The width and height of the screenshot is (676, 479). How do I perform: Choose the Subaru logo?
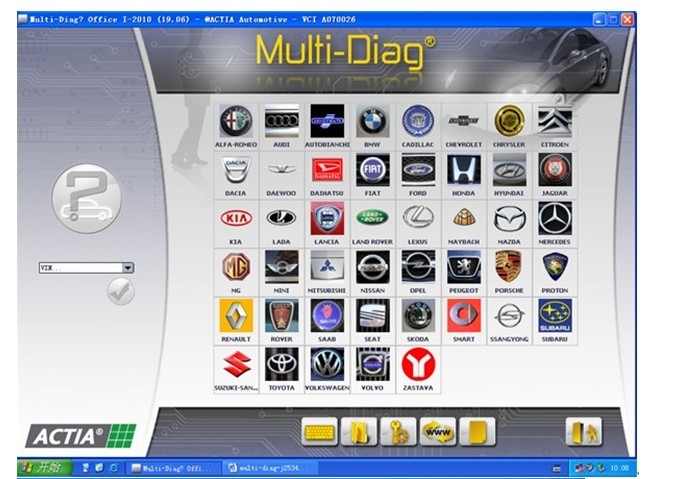[555, 316]
